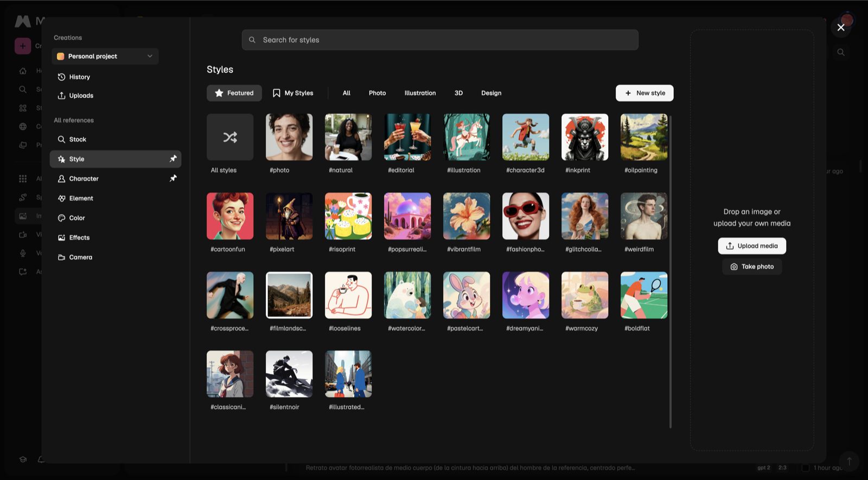Screen dimensions: 868x480
Task: Switch to the My Styles tab
Action: 293,93
